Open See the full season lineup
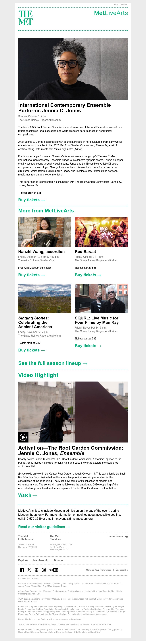Viewport: 146px width, 644px height. coord(53,363)
